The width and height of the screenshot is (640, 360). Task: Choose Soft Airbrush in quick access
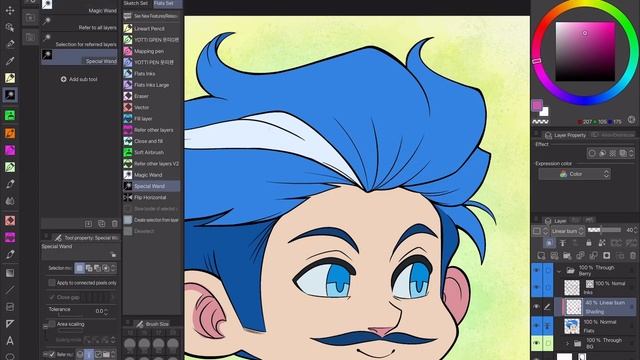[x=151, y=152]
